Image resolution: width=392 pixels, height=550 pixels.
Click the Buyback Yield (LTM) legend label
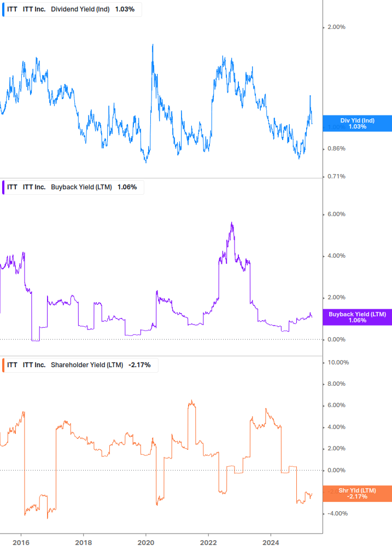[81, 187]
